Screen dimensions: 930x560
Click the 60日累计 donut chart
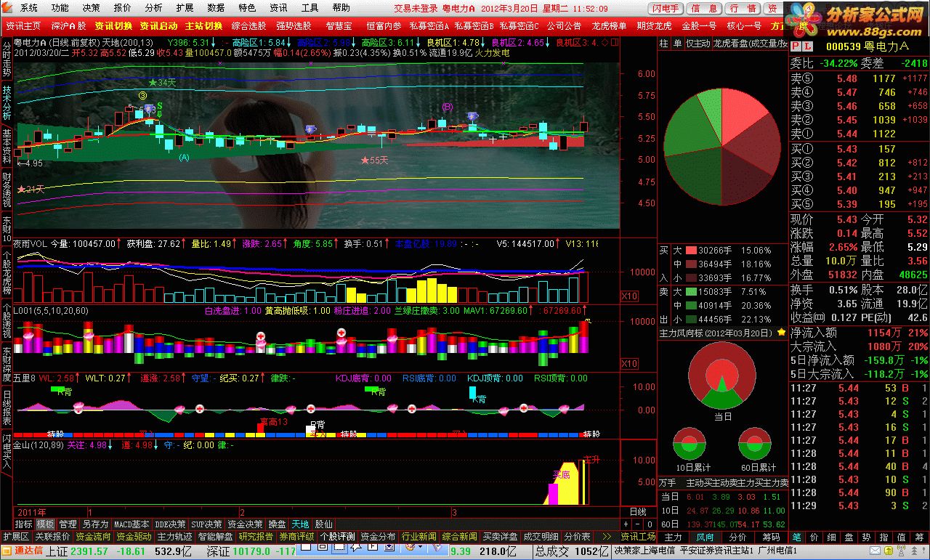click(755, 445)
